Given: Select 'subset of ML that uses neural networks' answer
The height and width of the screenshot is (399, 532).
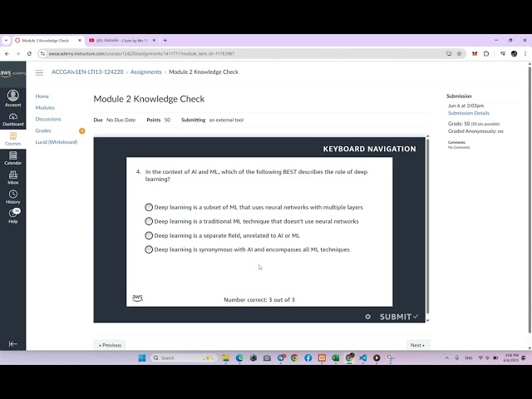Looking at the screenshot, I should pos(149,207).
